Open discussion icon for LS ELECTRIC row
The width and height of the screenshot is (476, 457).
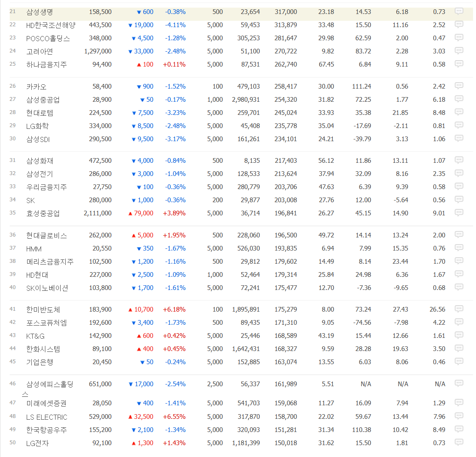click(459, 416)
